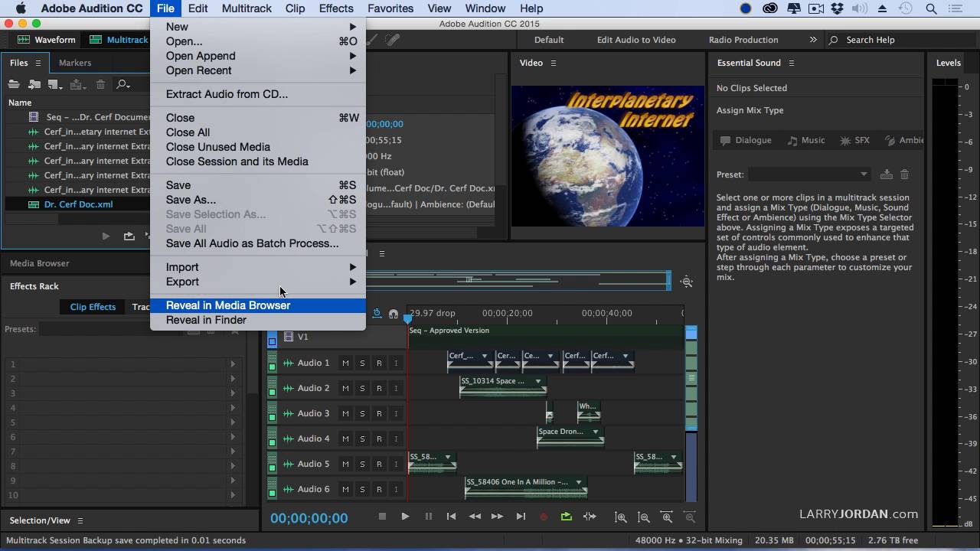
Task: Toggle the green Loop Playback button
Action: click(567, 517)
